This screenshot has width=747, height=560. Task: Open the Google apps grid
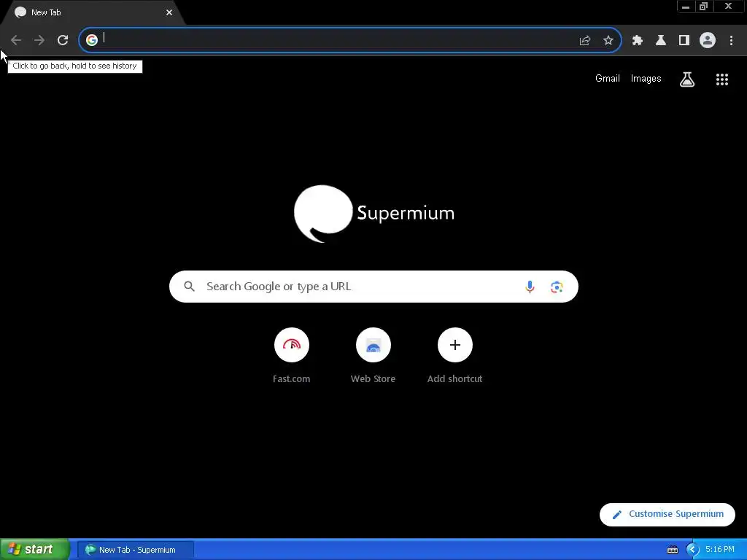[x=721, y=79]
